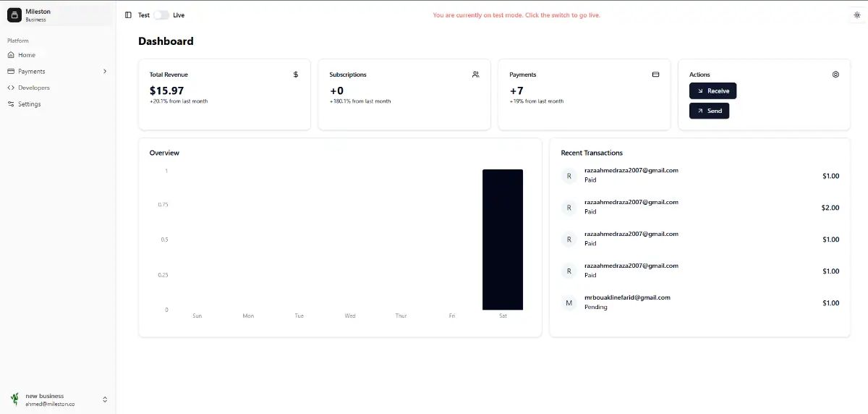Click the sidebar collapse panel icon
868x414 pixels.
(x=128, y=15)
